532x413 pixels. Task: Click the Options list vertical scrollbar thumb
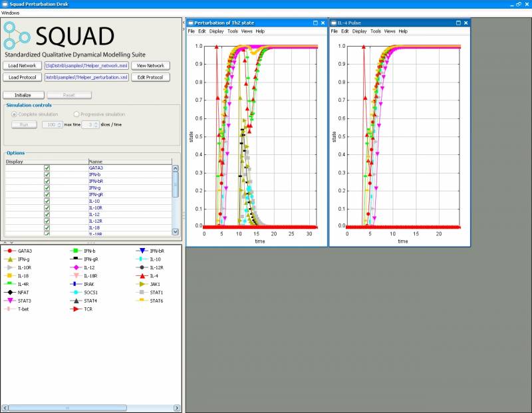point(176,185)
